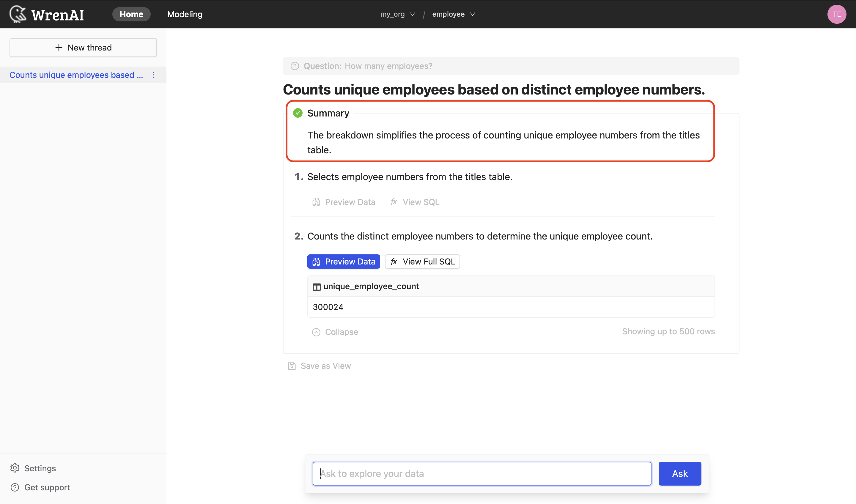Collapse the unique_employee_count preview data

335,332
